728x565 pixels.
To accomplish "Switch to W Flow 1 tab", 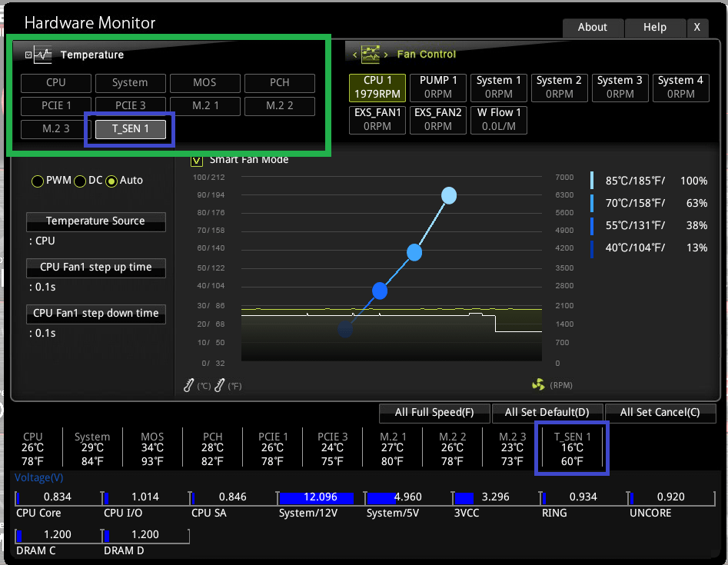I will click(x=499, y=120).
